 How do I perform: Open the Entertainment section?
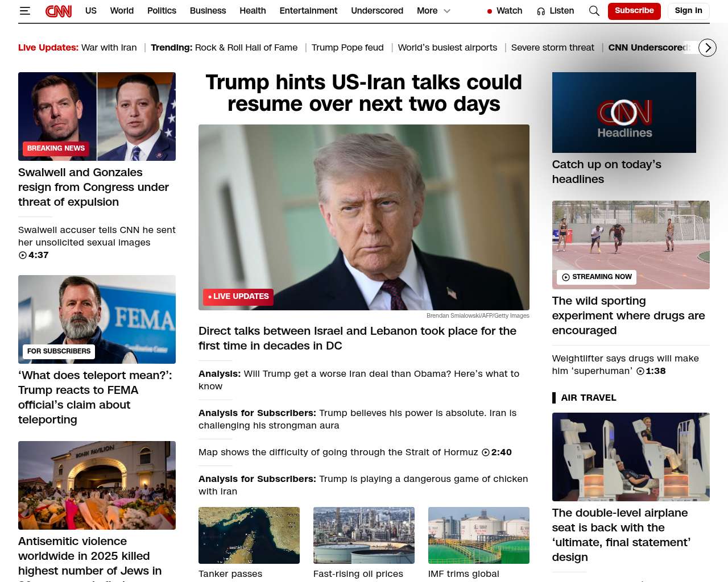308,11
